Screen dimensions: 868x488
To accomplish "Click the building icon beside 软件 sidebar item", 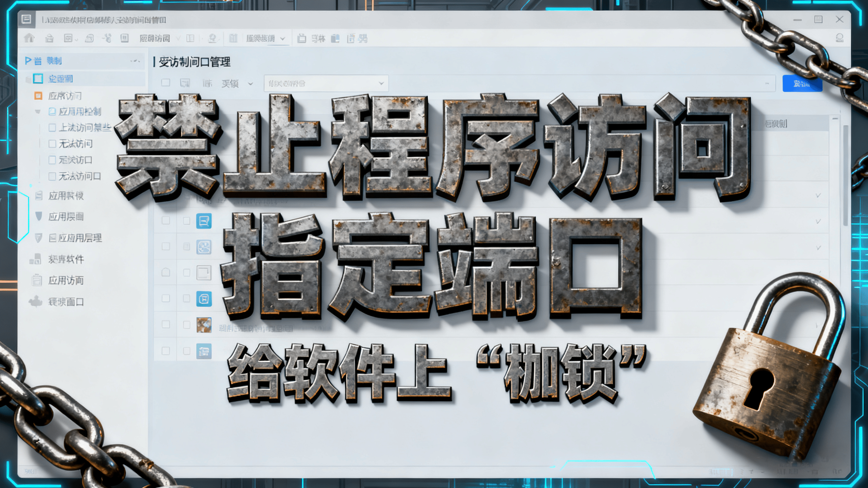I will tap(35, 259).
